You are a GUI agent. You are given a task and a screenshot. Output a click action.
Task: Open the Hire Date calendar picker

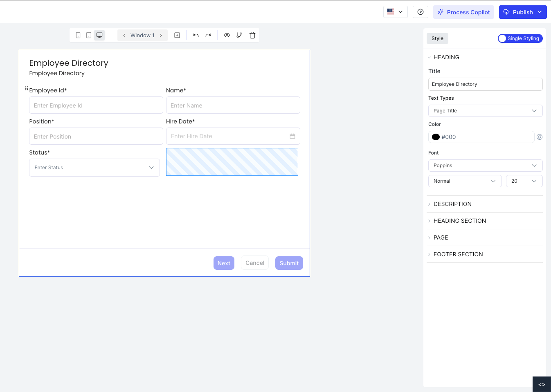292,136
